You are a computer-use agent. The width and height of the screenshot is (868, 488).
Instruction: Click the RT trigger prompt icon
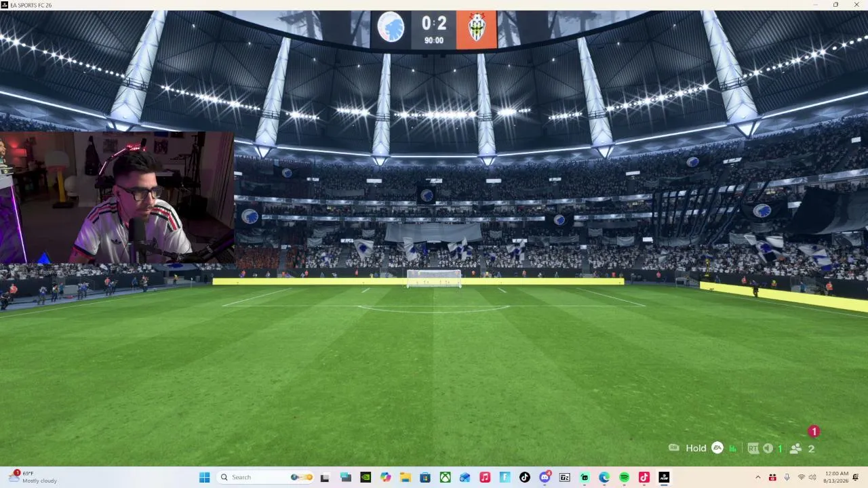click(x=753, y=448)
